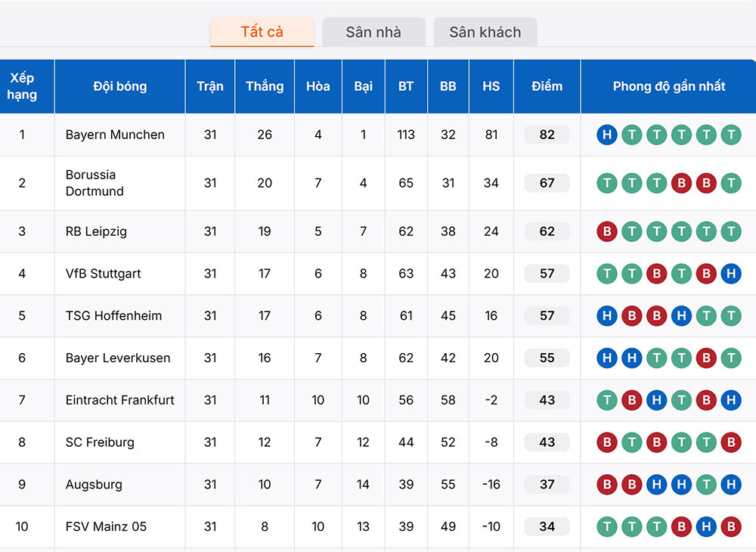Click the Điểm column header

(x=547, y=86)
